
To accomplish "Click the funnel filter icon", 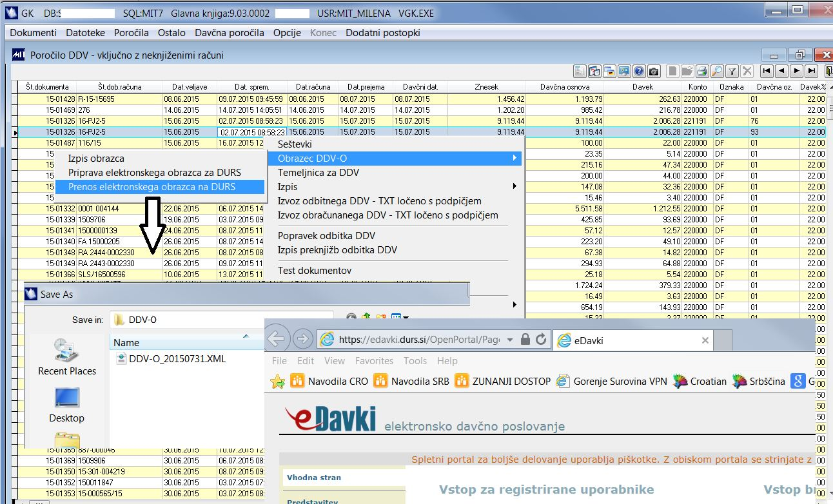I will [732, 72].
